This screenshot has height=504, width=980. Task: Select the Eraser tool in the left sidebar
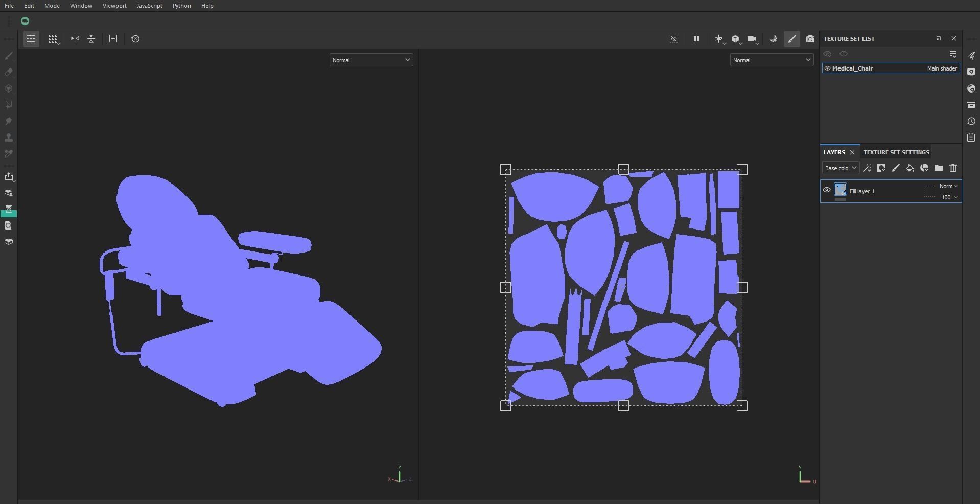click(9, 72)
